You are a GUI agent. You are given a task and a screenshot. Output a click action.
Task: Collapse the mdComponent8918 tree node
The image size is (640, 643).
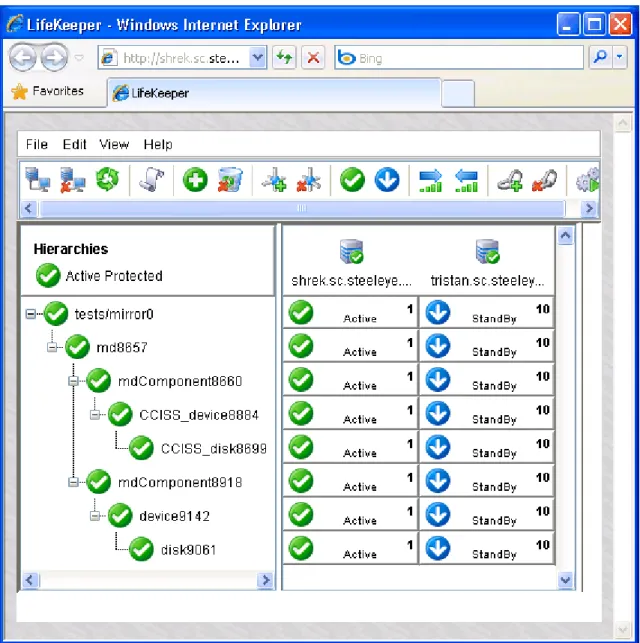pyautogui.click(x=73, y=482)
